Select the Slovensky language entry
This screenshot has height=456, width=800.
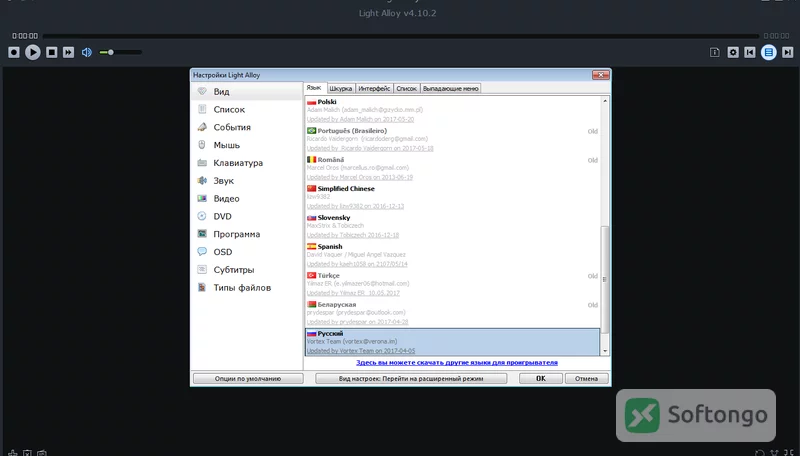tap(453, 226)
